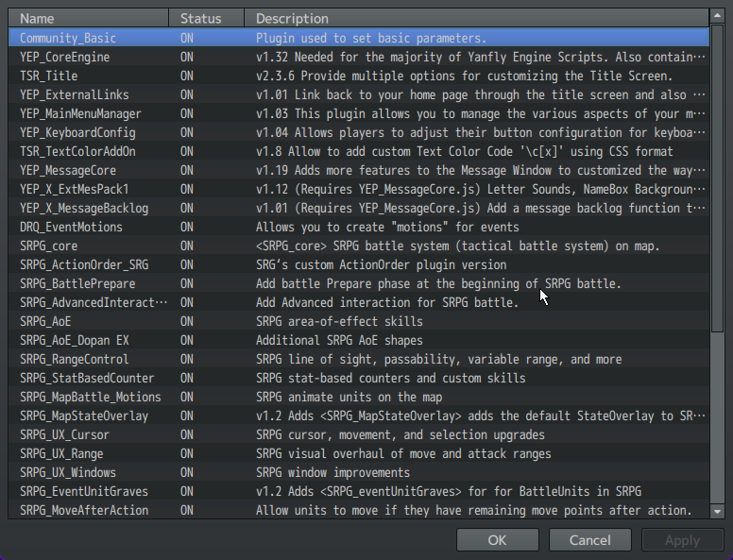733x560 pixels.
Task: Select the SRPG_UX_Range plugin
Action: pos(359,453)
